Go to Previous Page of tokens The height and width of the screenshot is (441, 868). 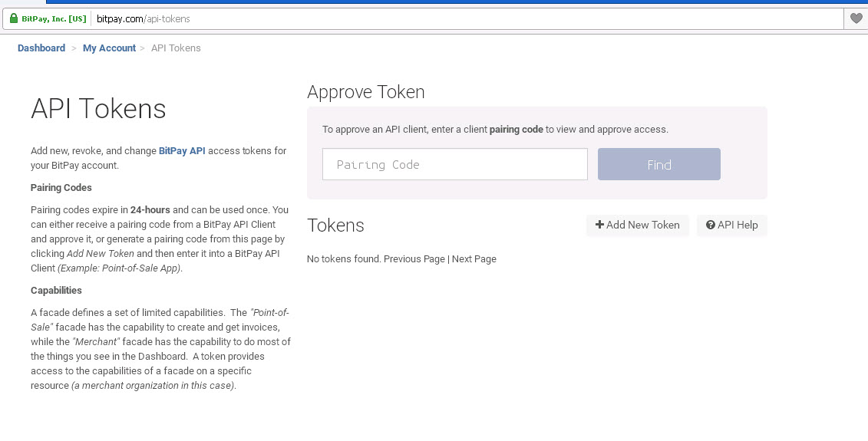pos(414,258)
